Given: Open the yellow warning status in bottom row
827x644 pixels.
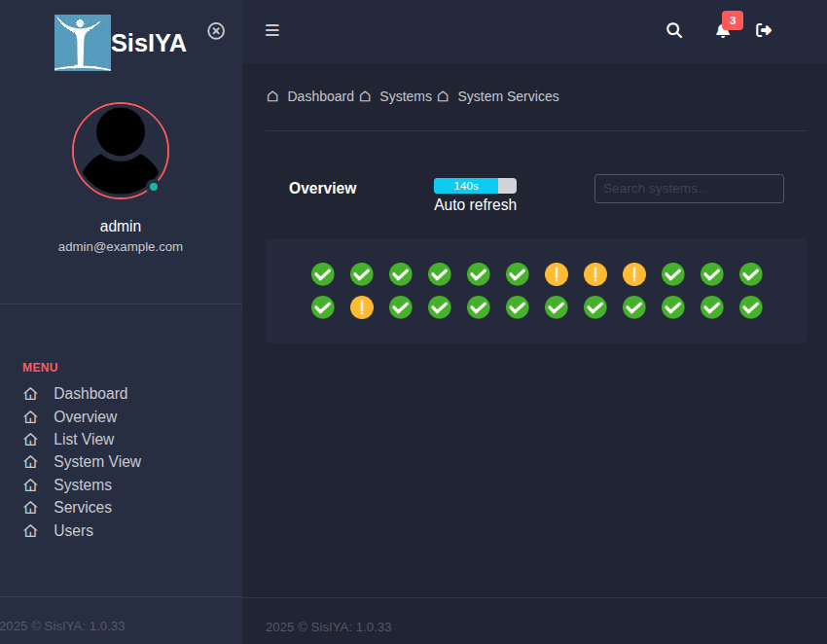Looking at the screenshot, I should (362, 307).
